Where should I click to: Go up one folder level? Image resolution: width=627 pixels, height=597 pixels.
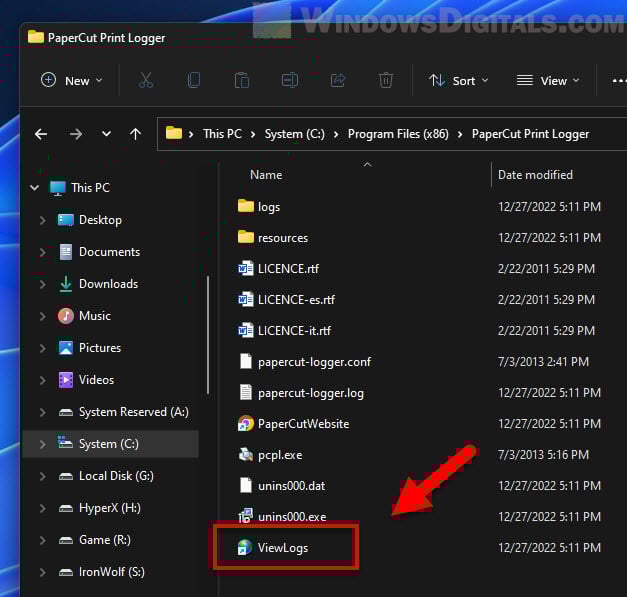coord(136,134)
